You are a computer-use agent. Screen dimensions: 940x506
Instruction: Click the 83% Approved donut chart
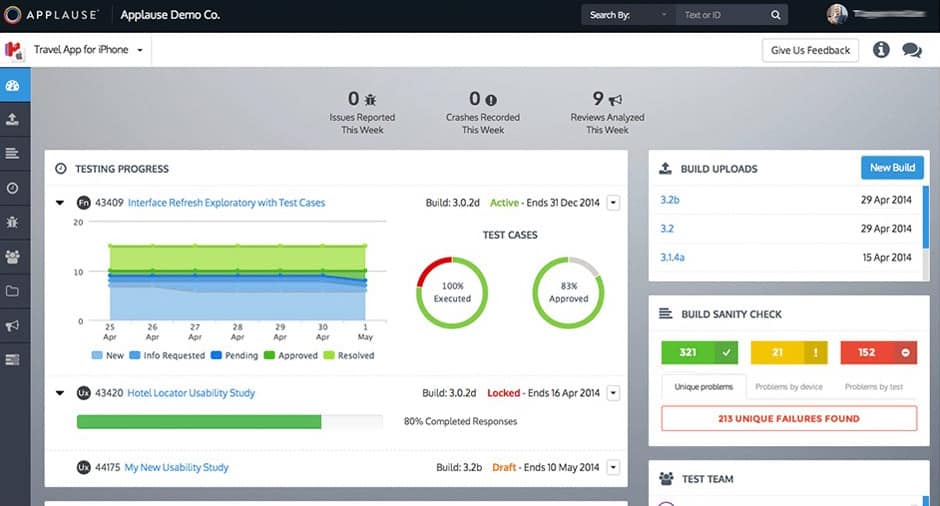coord(568,293)
